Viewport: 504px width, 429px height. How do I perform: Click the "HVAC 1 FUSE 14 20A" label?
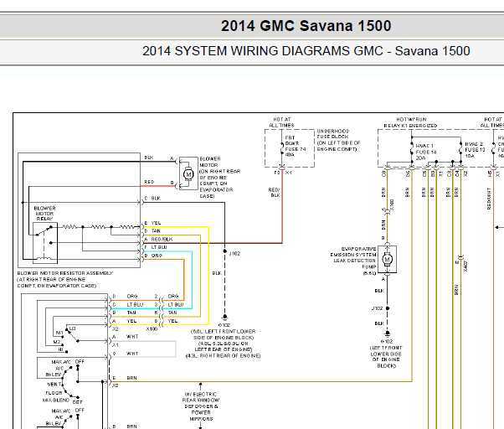(426, 152)
